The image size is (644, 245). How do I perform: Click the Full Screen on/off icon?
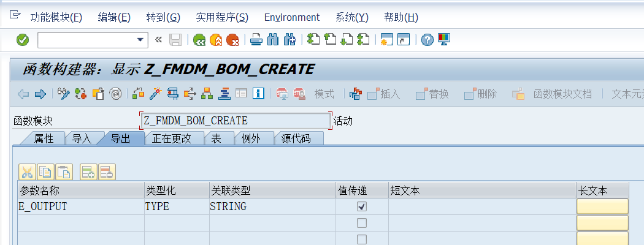pos(241,94)
